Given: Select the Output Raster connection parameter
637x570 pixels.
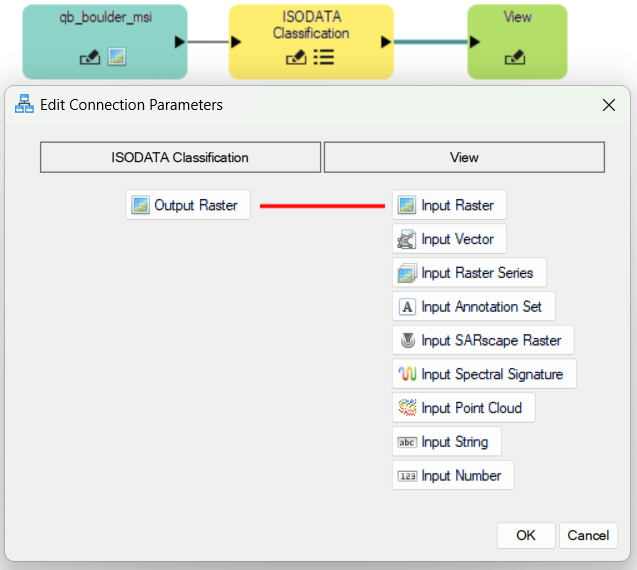Looking at the screenshot, I should pyautogui.click(x=187, y=206).
